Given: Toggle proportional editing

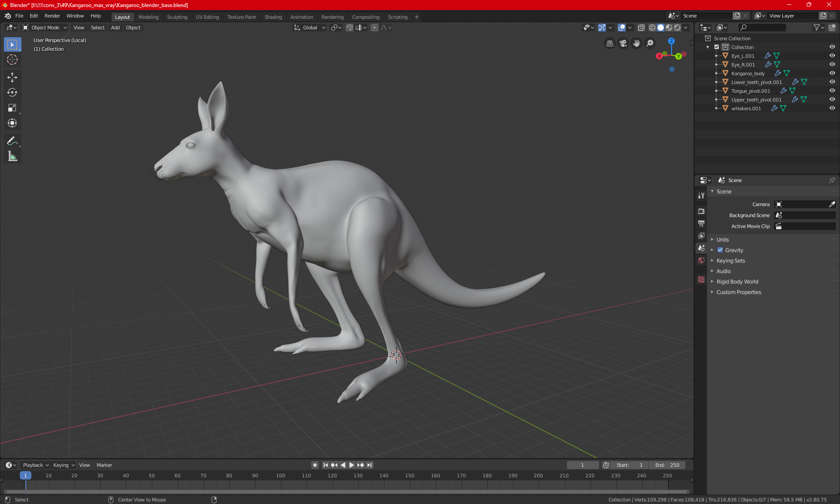Looking at the screenshot, I should point(374,28).
